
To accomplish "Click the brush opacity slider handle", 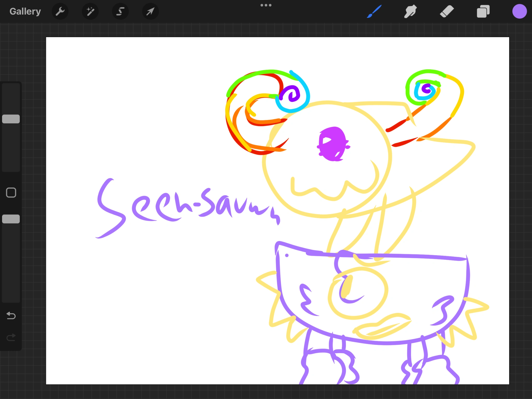I will (11, 219).
